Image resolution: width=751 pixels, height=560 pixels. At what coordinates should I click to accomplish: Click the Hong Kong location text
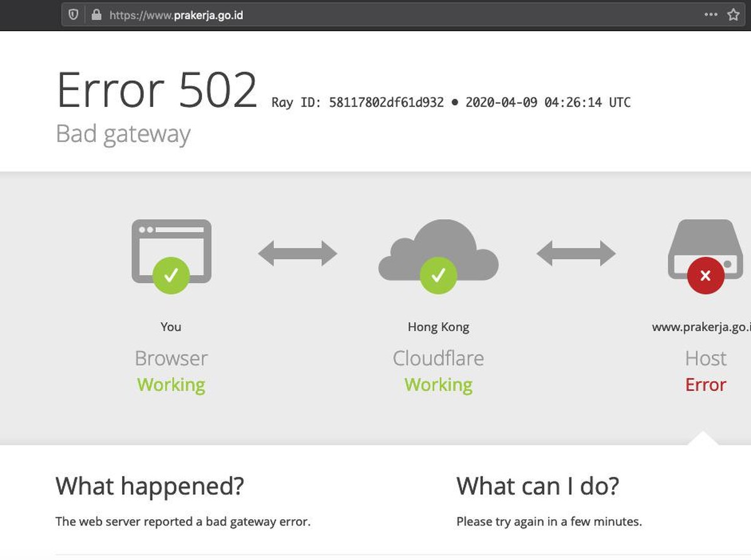pyautogui.click(x=438, y=327)
